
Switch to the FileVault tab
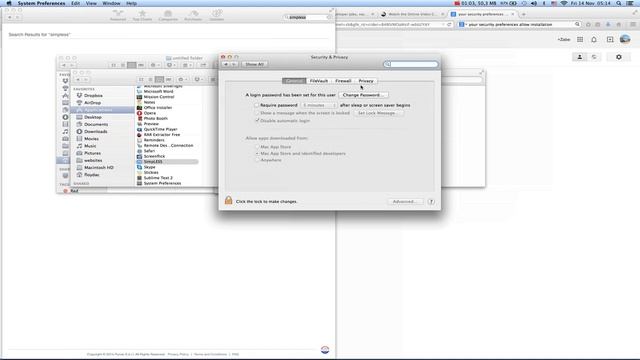(x=319, y=81)
